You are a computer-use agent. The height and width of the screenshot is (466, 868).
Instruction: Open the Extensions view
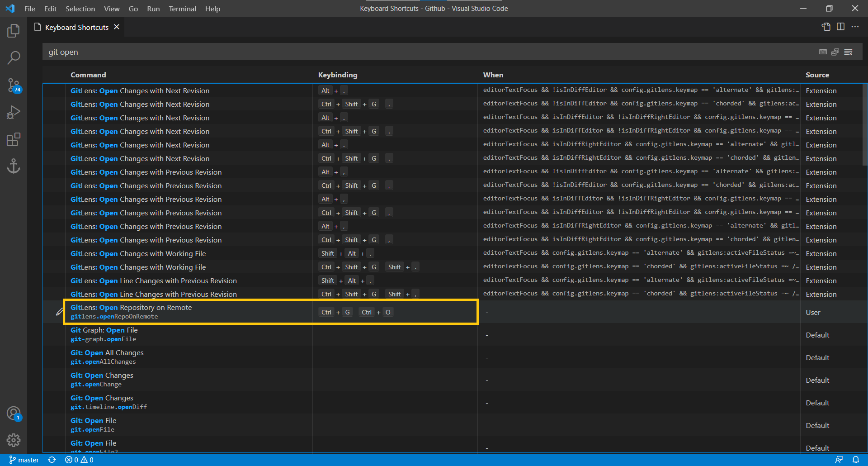[x=14, y=139]
